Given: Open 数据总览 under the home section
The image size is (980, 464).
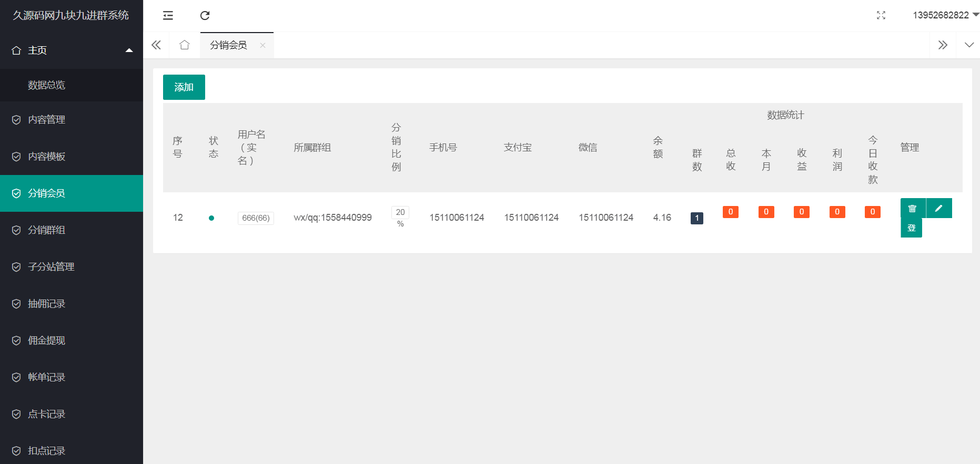Looking at the screenshot, I should coord(46,85).
